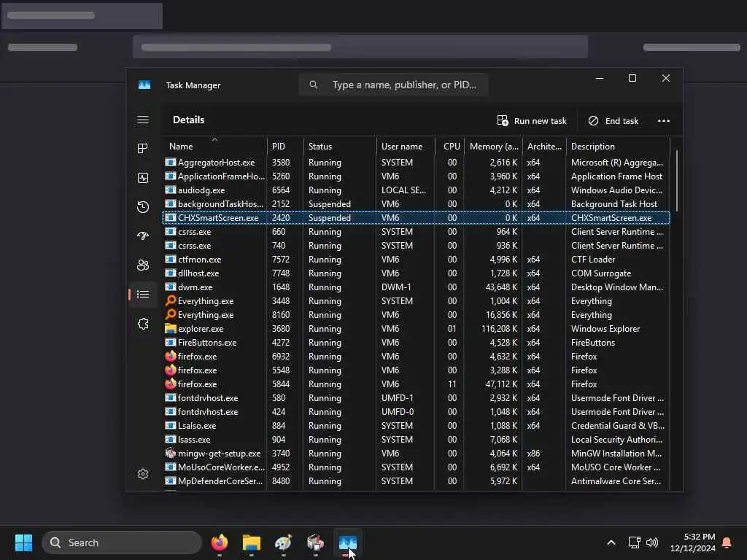Click the x86 architecture cell

tap(533, 454)
